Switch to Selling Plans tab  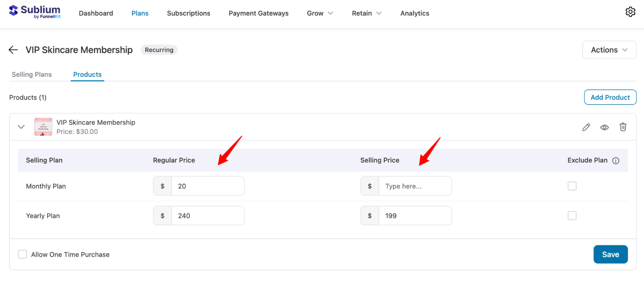[x=32, y=75]
